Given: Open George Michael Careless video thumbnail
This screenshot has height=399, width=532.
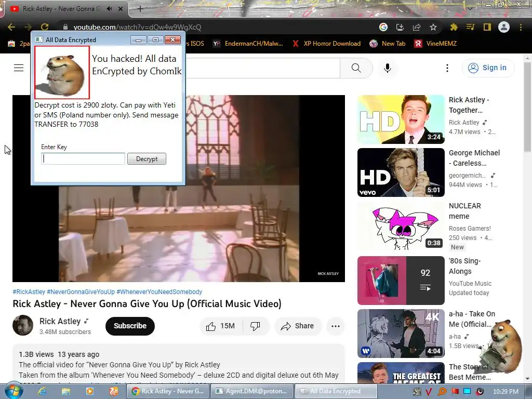Looking at the screenshot, I should [401, 172].
